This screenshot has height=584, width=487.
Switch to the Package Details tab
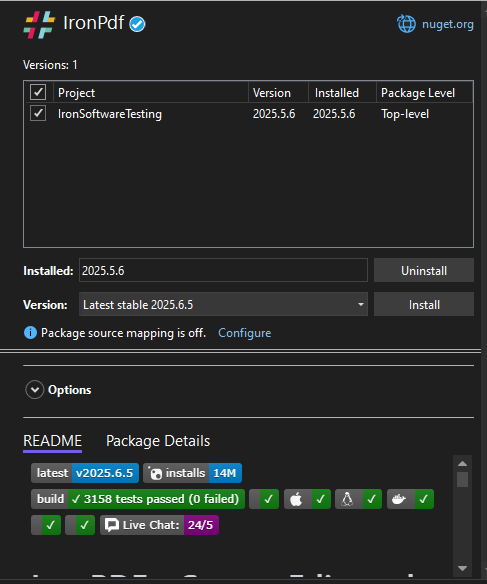coord(158,441)
